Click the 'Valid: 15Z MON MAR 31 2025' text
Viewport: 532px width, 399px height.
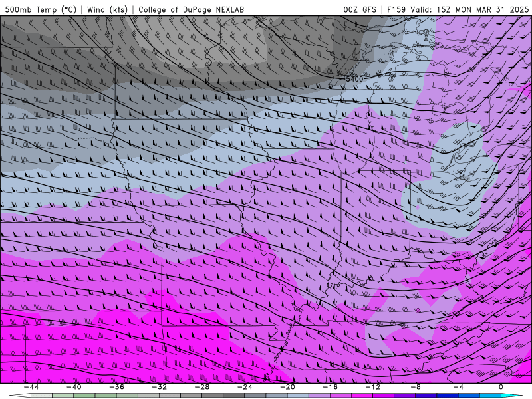pos(469,9)
